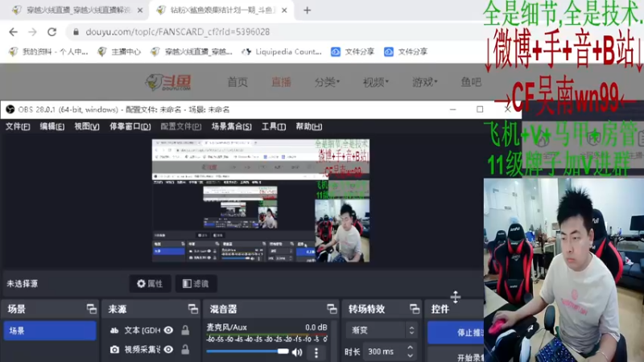
Task: Pop out the 来源 dock panel
Action: tap(193, 309)
